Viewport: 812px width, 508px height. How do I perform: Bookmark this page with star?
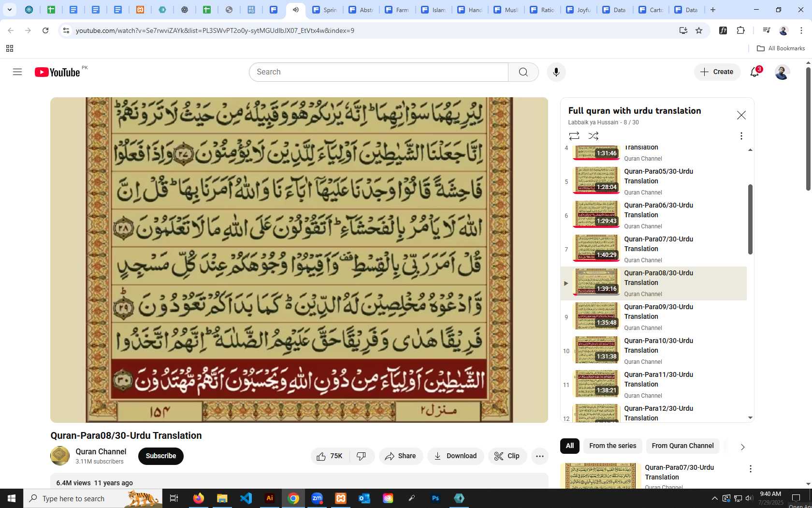(x=699, y=30)
